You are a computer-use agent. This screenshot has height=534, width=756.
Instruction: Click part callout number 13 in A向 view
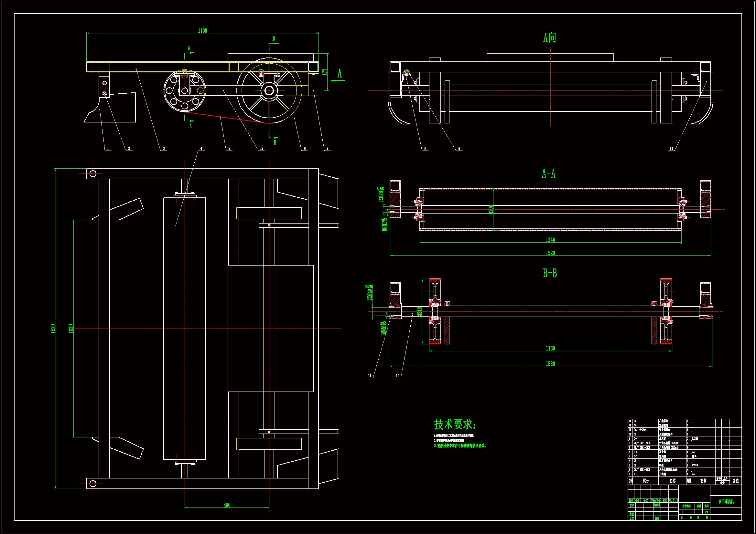coord(671,148)
